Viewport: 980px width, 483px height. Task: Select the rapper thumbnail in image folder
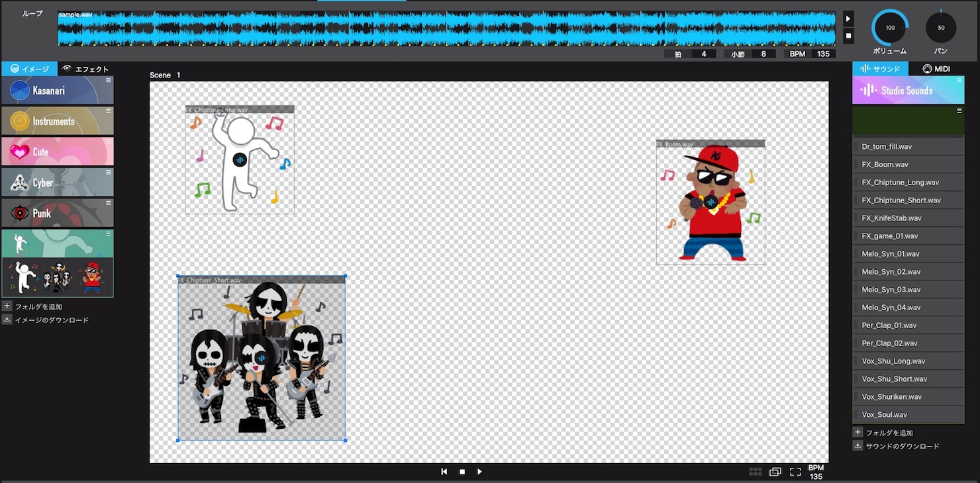(92, 278)
